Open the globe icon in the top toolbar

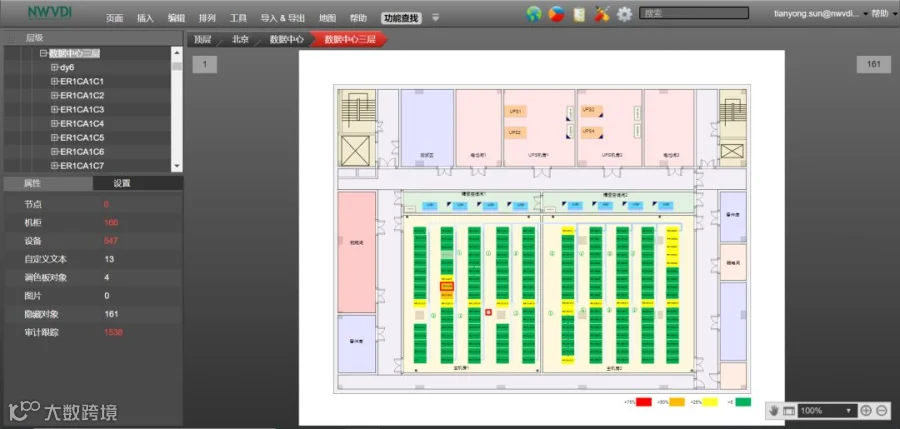(x=534, y=14)
